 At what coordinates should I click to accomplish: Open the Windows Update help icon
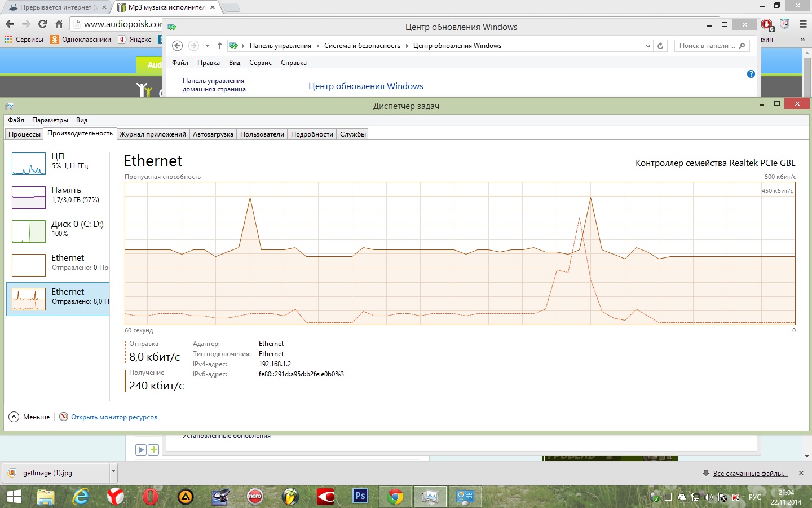coord(751,74)
